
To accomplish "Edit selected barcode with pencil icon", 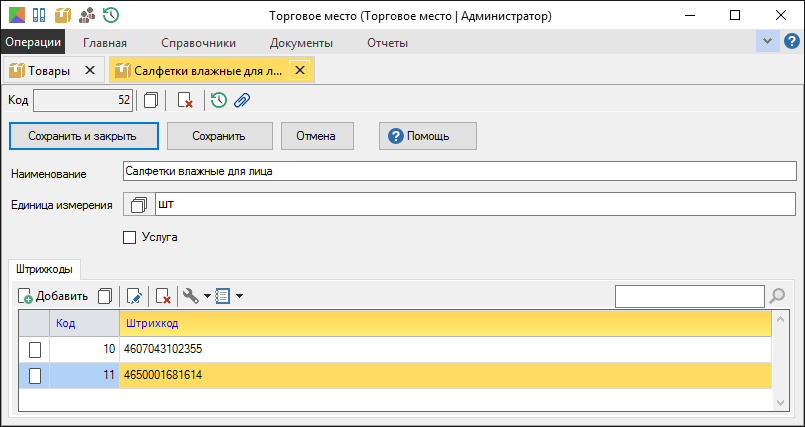I will pos(133,296).
